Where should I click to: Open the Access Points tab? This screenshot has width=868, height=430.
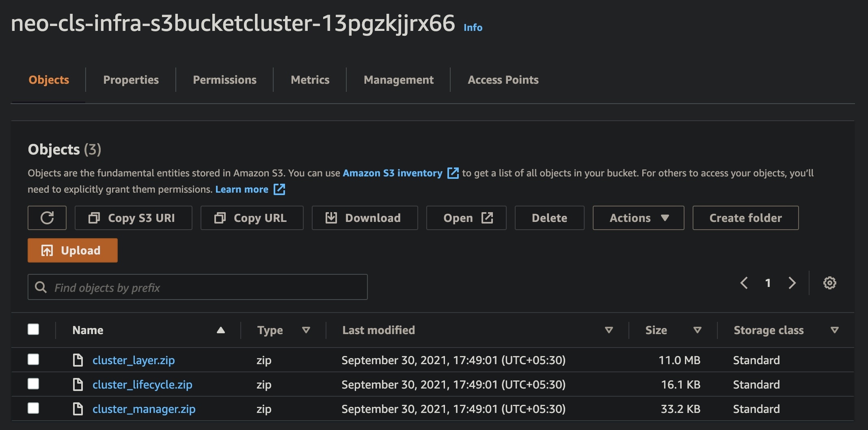click(503, 80)
